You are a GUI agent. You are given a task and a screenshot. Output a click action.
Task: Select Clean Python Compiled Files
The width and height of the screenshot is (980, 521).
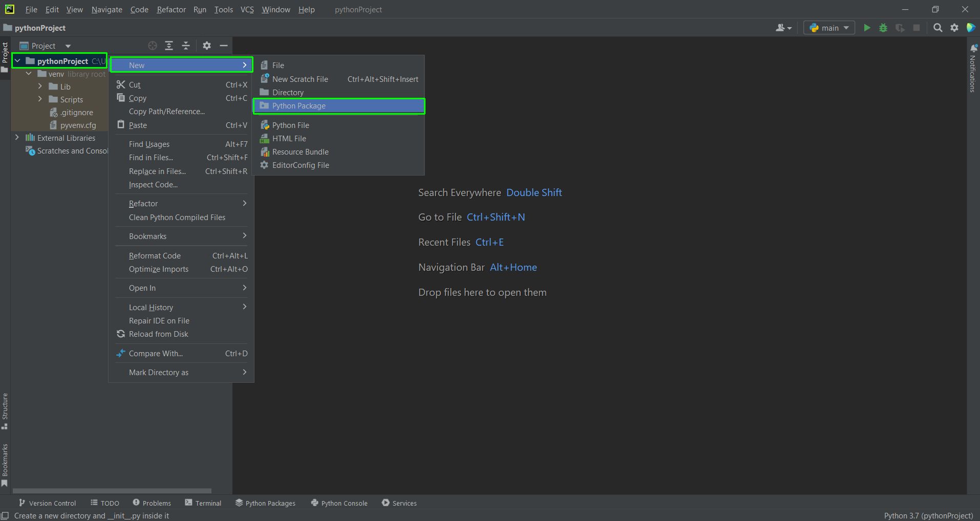(x=182, y=218)
